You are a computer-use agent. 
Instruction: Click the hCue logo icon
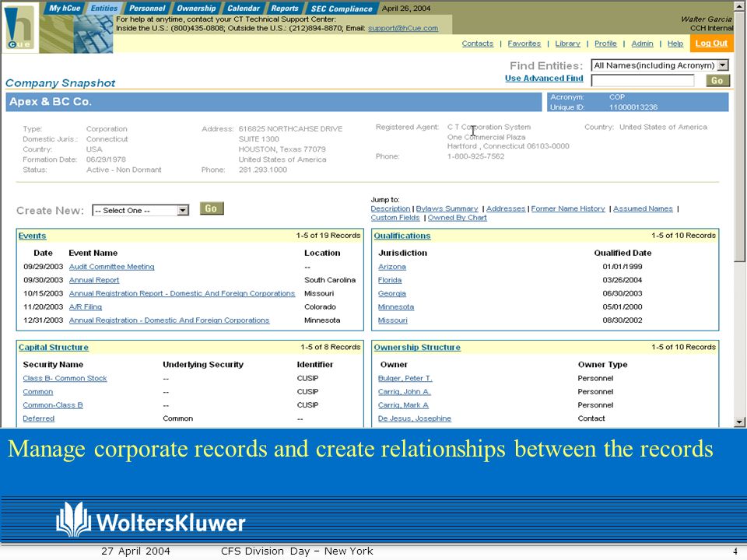click(x=20, y=27)
